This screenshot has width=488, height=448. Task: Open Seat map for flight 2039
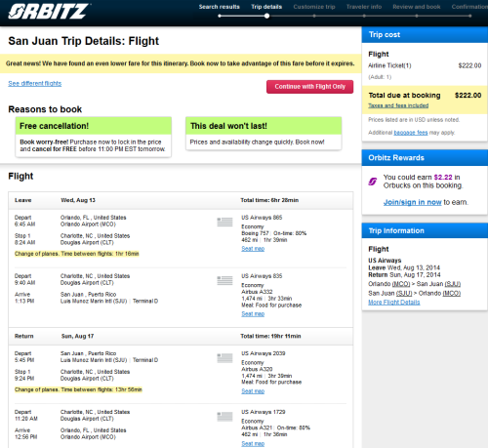coord(253,391)
